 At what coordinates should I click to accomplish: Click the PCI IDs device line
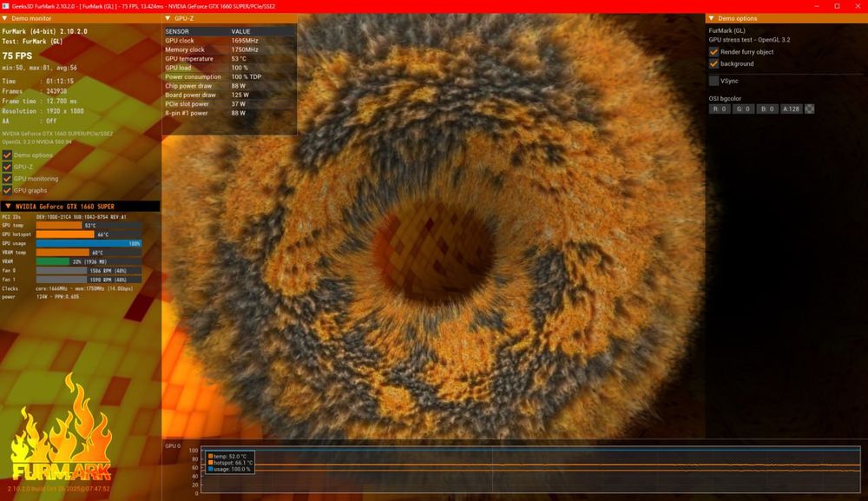coord(64,217)
